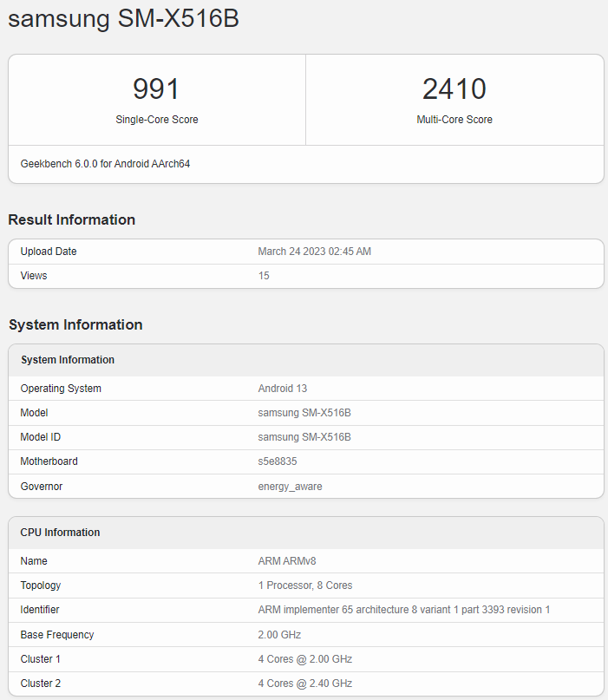The image size is (608, 700).
Task: Click the System Information table header
Action: 68,360
